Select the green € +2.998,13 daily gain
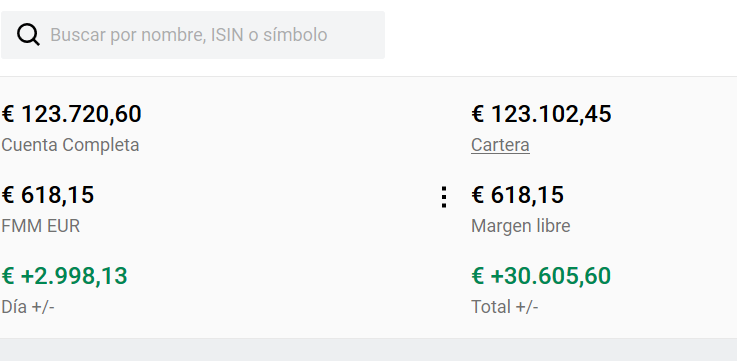The width and height of the screenshot is (737, 361). [64, 276]
